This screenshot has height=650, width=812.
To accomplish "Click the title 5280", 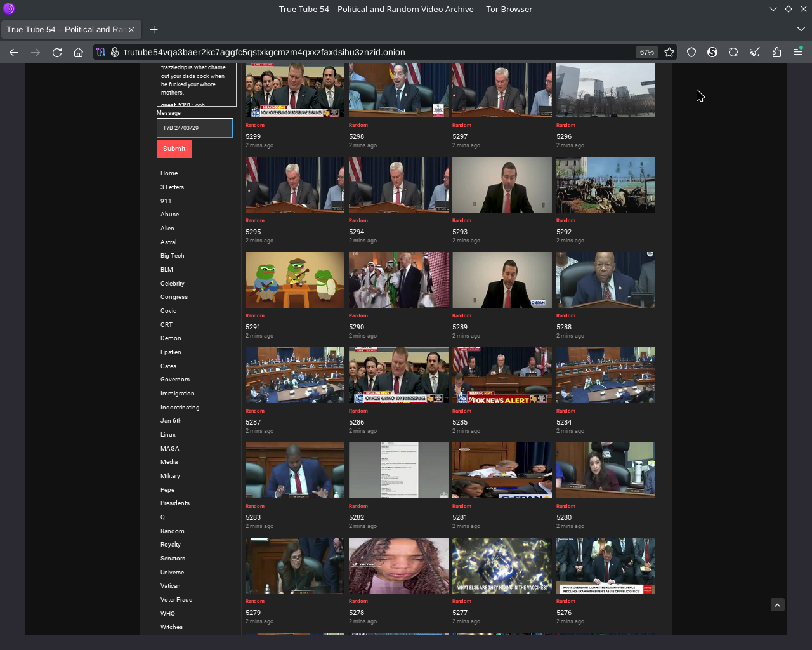I will [x=564, y=518].
